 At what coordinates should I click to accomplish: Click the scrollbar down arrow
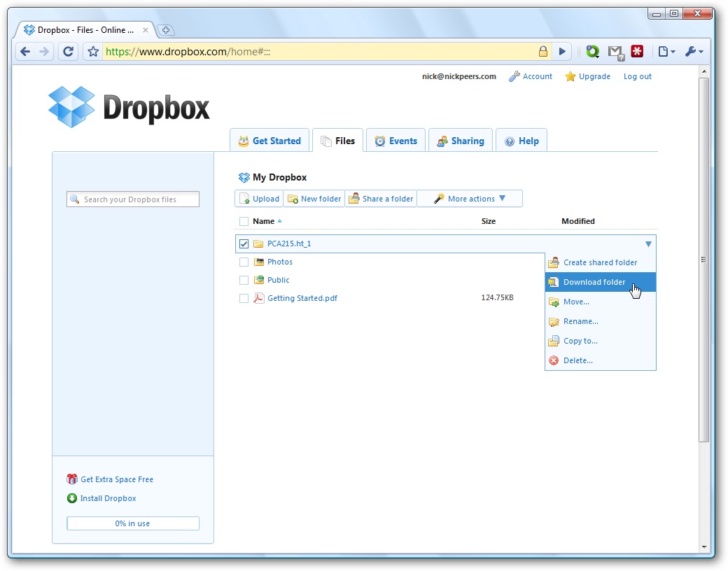coord(704,547)
